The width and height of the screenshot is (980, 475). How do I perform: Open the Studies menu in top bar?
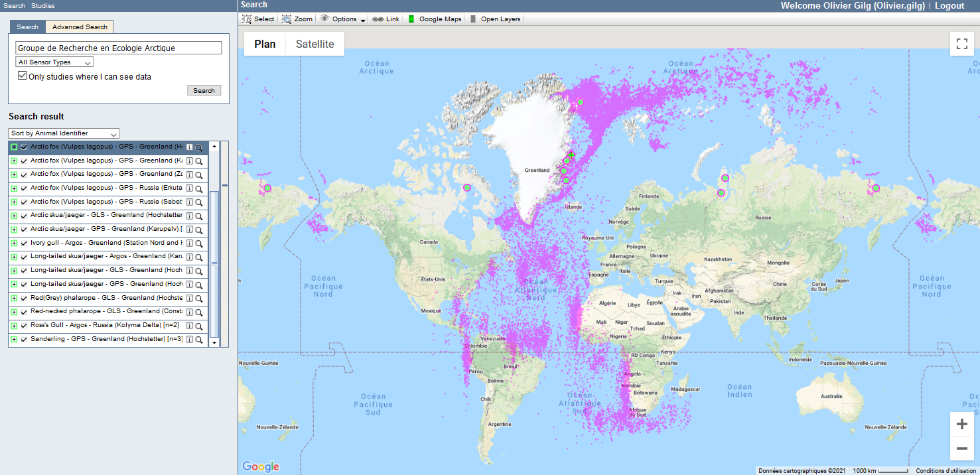click(x=42, y=5)
